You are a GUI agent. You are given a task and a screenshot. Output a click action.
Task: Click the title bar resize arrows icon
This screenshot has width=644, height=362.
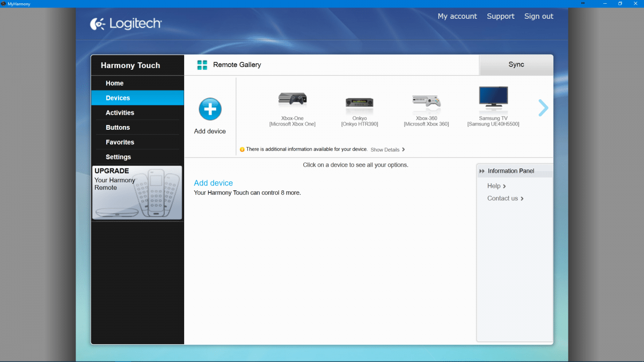(583, 3)
